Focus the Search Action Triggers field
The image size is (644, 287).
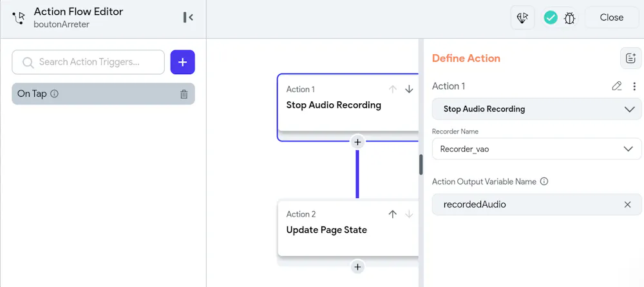point(88,62)
